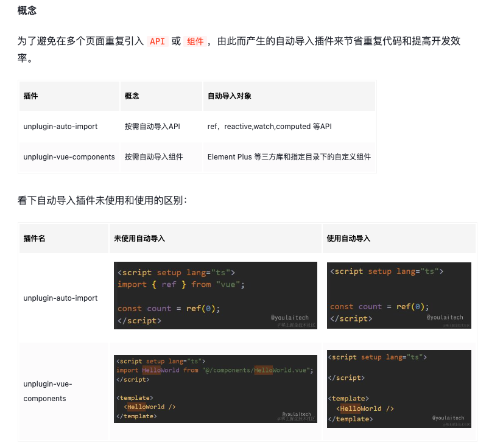Open code image importing HelloWorld.vue
Screen dimensions: 489x448
click(216, 389)
